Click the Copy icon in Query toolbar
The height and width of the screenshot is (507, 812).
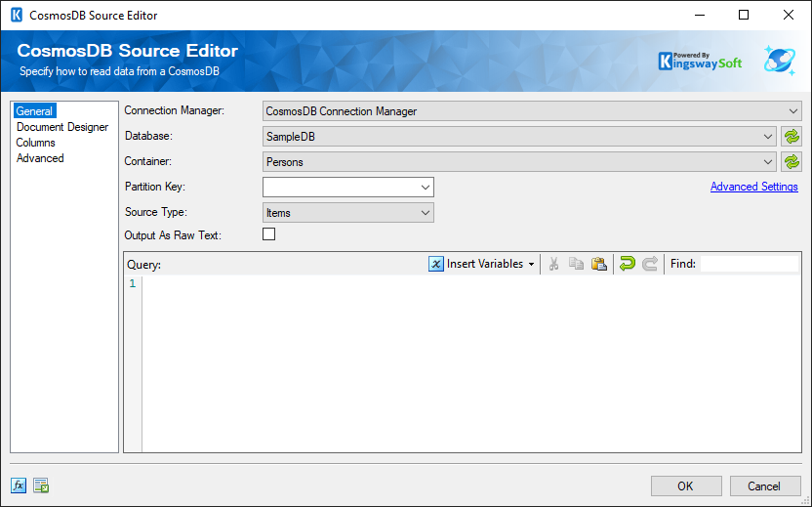(x=577, y=264)
